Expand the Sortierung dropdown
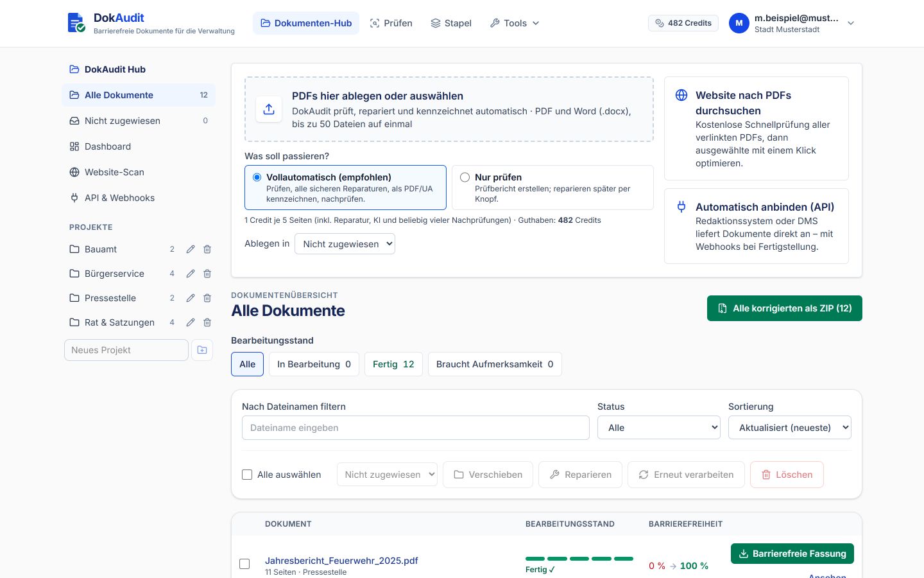This screenshot has width=924, height=578. [790, 428]
